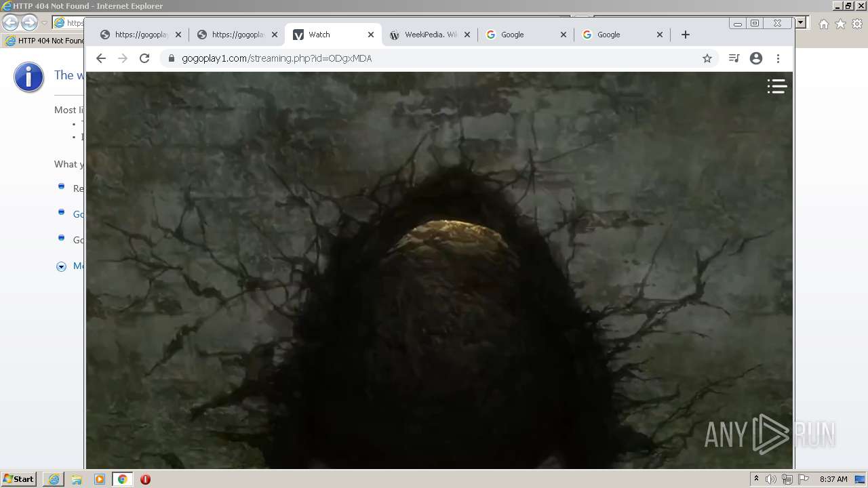The height and width of the screenshot is (488, 868).
Task: Switch to the second gogoplay tab
Action: 237,35
